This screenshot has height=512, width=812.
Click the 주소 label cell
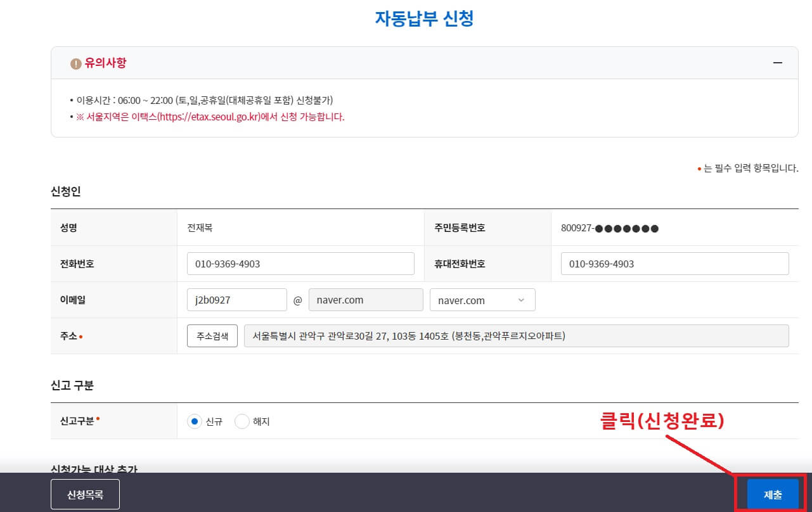pos(114,336)
